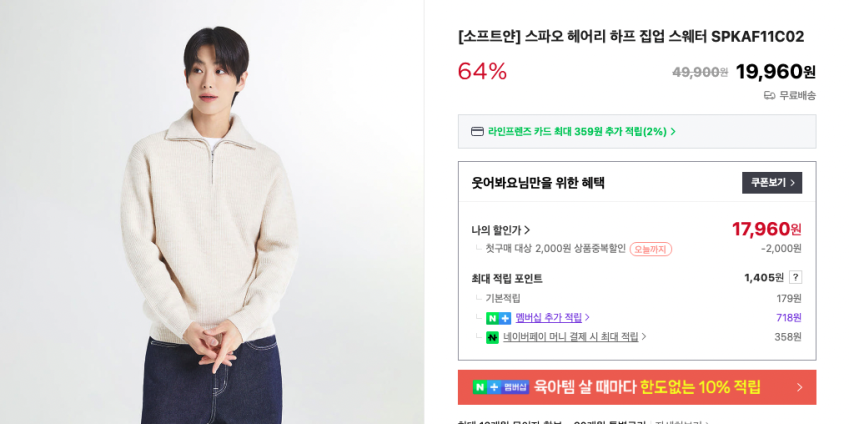This screenshot has height=424, width=849.
Task: Click 라인프렌즈 카드 최대 359원 추가 적립 text
Action: (x=577, y=132)
